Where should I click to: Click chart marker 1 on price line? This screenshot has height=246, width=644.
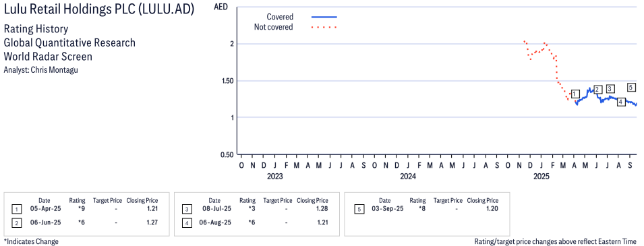click(575, 94)
